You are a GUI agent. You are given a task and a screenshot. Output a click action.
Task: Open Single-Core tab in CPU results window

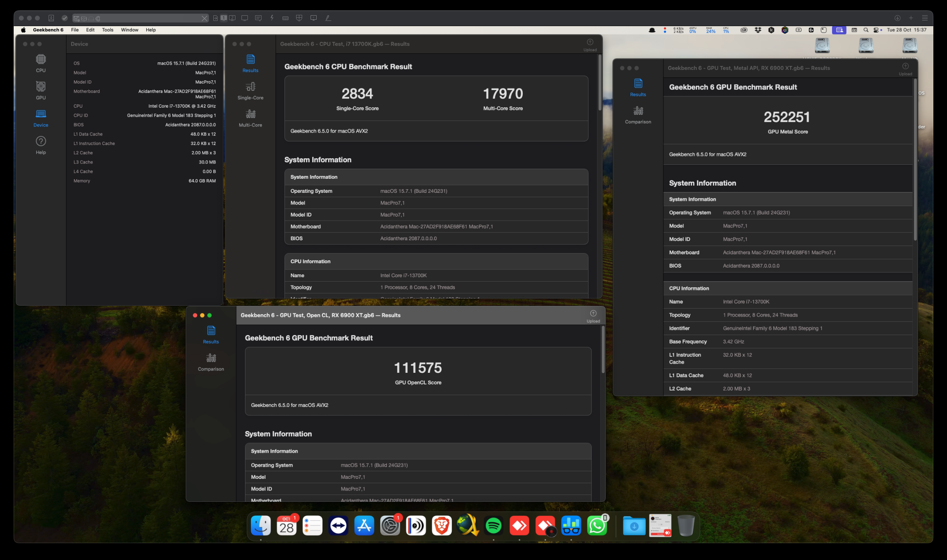[250, 90]
